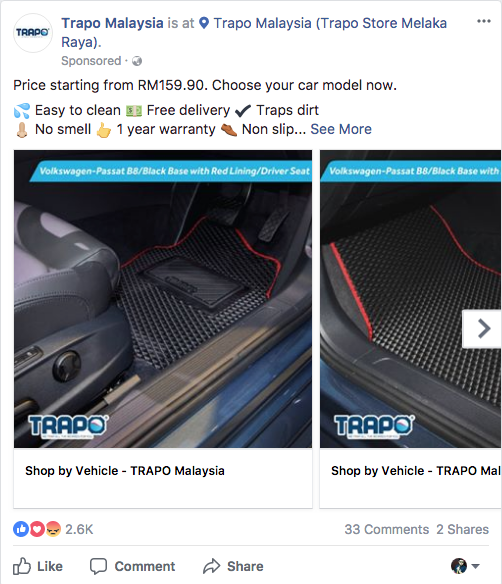Viewport: 502px width, 584px height.
Task: Like the Trapo post
Action: point(38,566)
